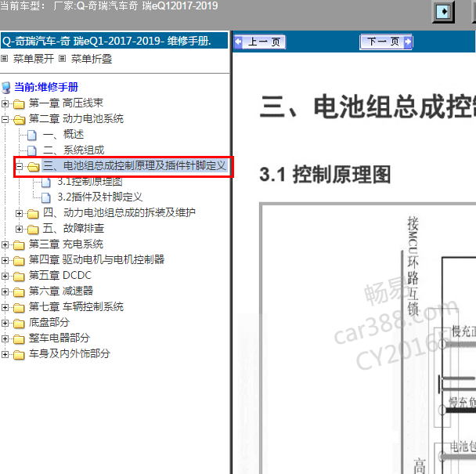Expand 第三章 充电系统 plus box
This screenshot has width=476, height=474.
5,244
